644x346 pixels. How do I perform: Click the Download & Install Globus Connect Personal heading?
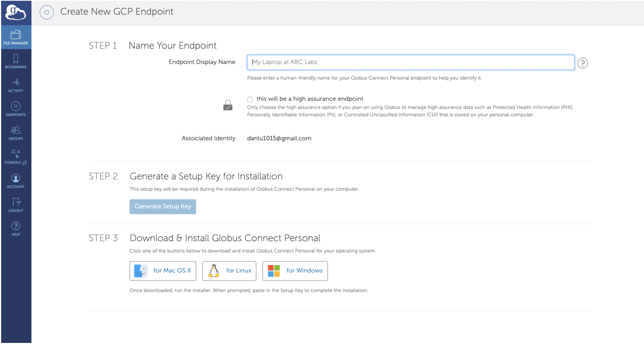(x=225, y=238)
